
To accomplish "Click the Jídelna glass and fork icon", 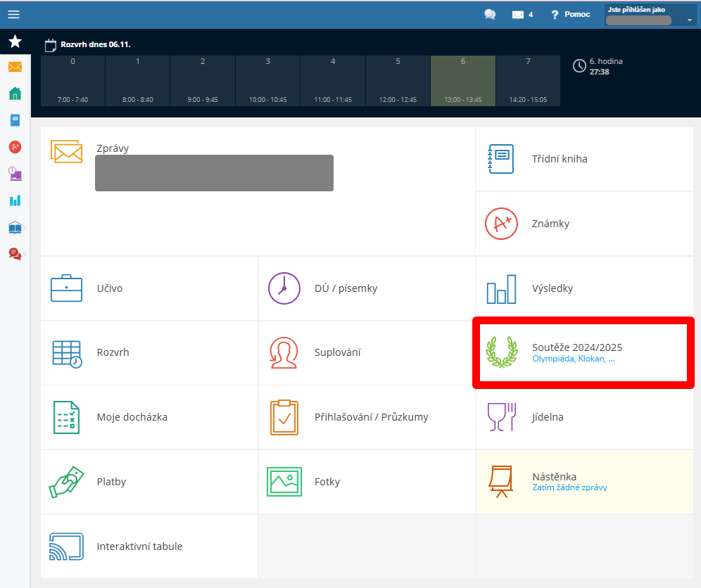I will tap(502, 417).
